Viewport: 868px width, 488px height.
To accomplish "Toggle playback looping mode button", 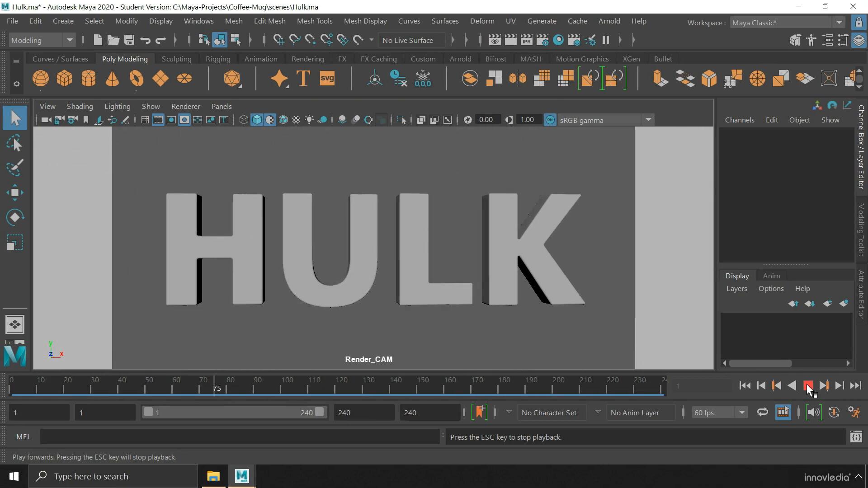I will [x=763, y=412].
